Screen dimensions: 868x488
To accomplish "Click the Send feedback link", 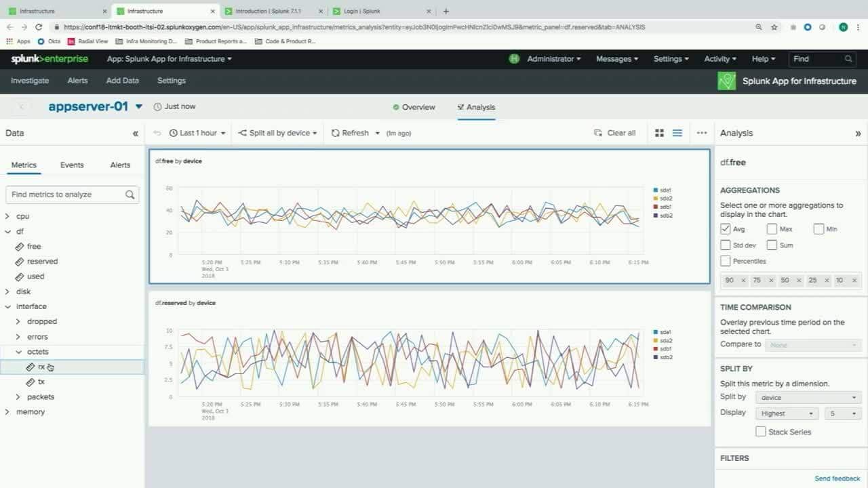I will click(837, 479).
